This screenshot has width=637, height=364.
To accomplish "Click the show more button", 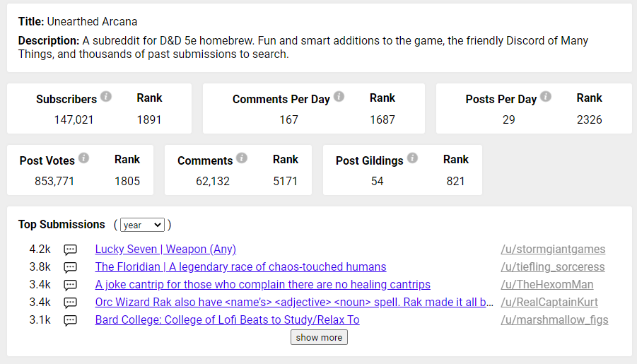I will pos(319,337).
